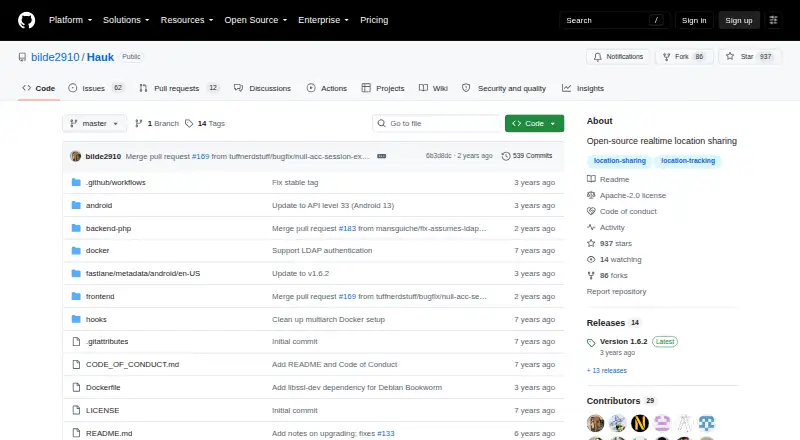Open Security and quality tab

504,88
